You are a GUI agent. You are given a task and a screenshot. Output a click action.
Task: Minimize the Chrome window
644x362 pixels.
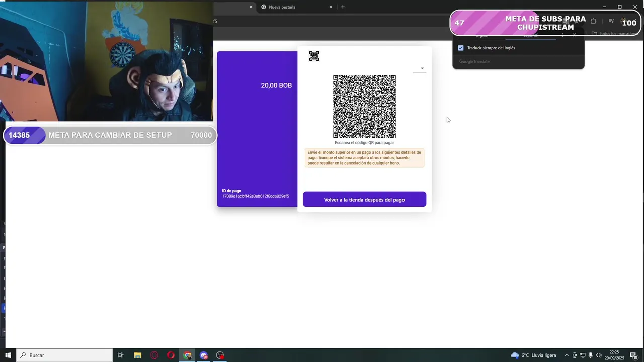pyautogui.click(x=604, y=7)
